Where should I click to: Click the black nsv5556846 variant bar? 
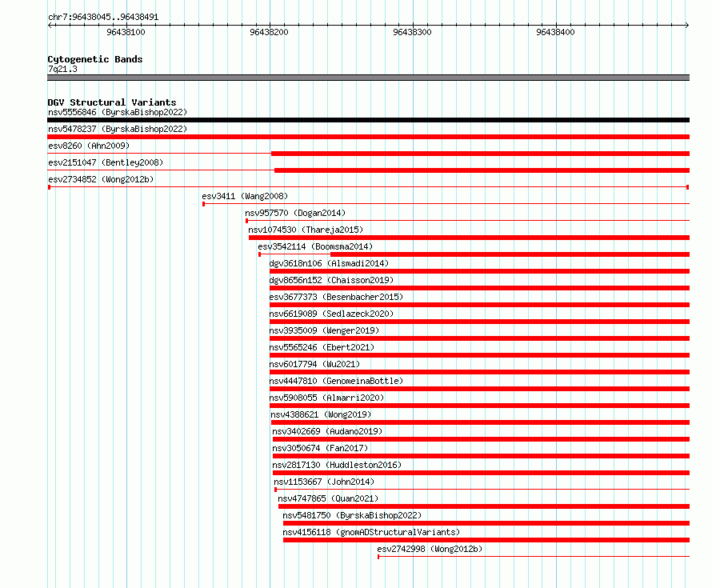pyautogui.click(x=368, y=120)
